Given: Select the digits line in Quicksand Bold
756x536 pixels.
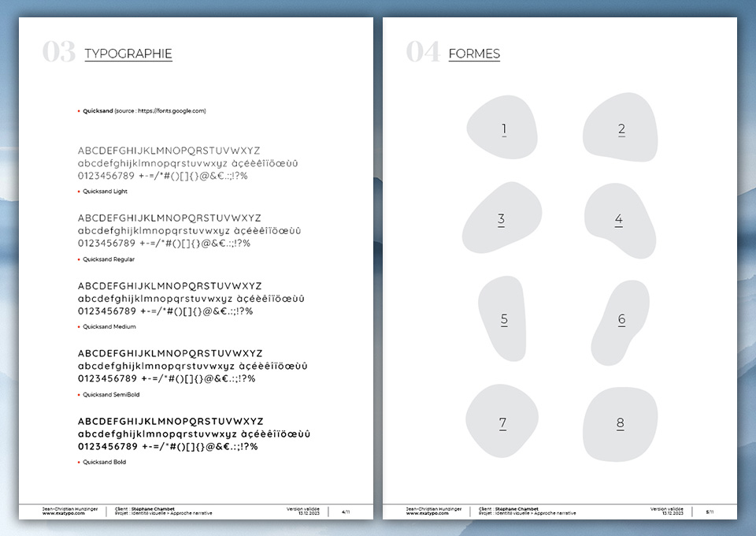Looking at the screenshot, I should [x=168, y=447].
